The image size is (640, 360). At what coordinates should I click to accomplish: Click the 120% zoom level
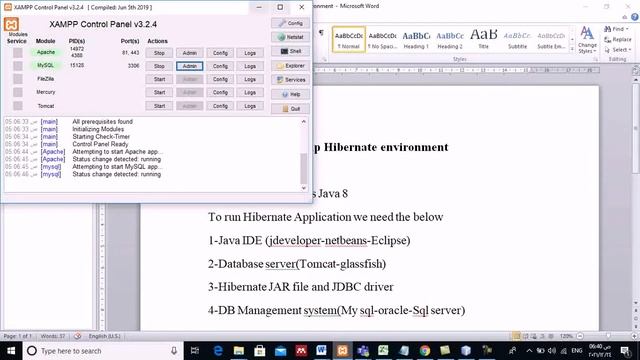click(567, 336)
